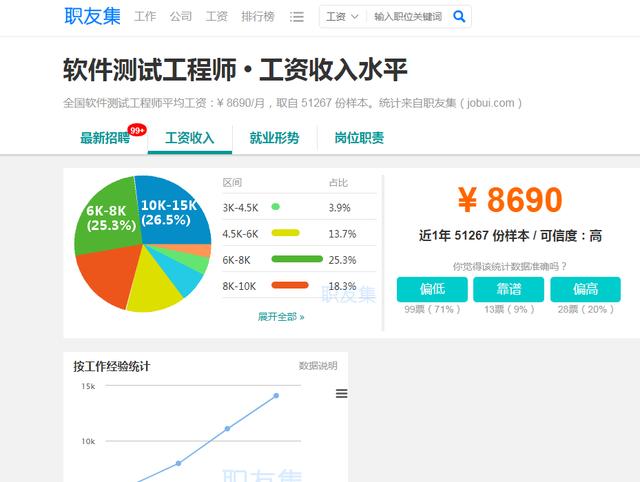Vote 靠谱 on data accuracy
Viewport: 640px width, 482px height.
(509, 289)
